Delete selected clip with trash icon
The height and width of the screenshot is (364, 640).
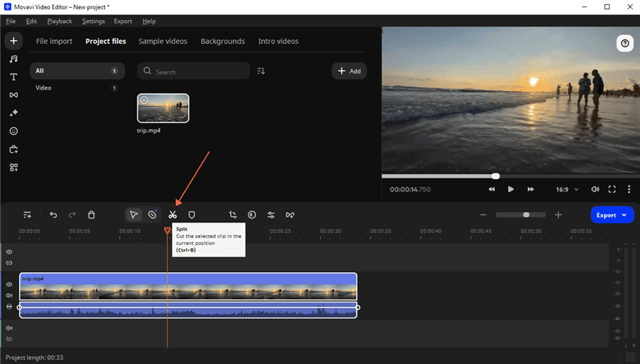pyautogui.click(x=91, y=214)
